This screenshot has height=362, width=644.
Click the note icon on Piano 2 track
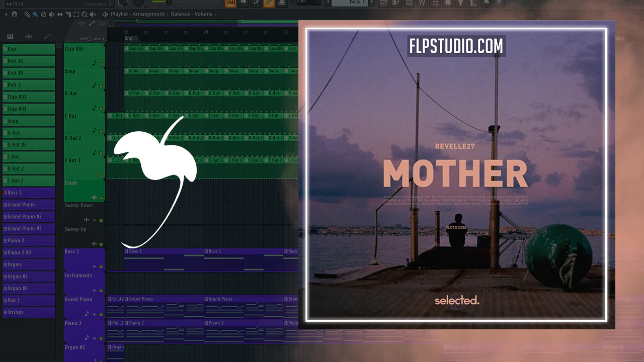click(x=87, y=338)
